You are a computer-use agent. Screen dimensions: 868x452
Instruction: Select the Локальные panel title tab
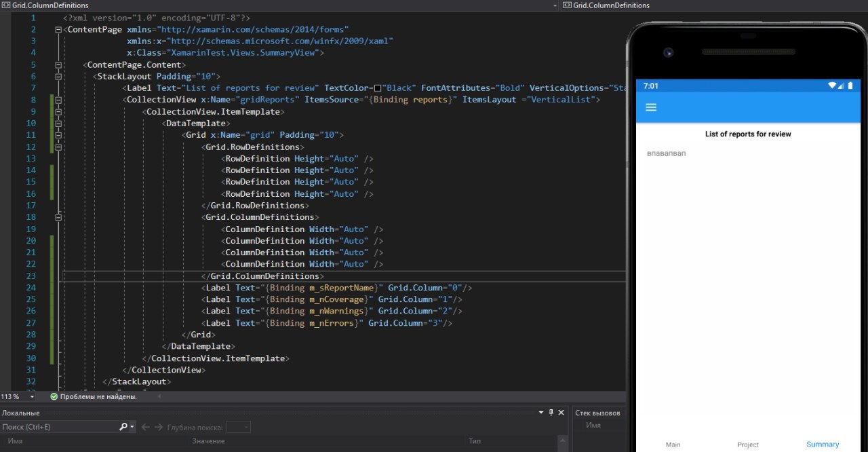20,413
